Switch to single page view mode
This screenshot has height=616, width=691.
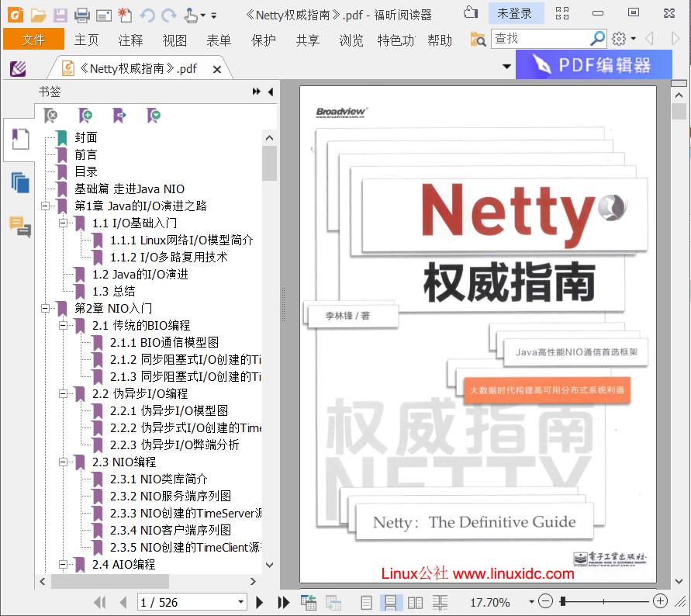[366, 602]
